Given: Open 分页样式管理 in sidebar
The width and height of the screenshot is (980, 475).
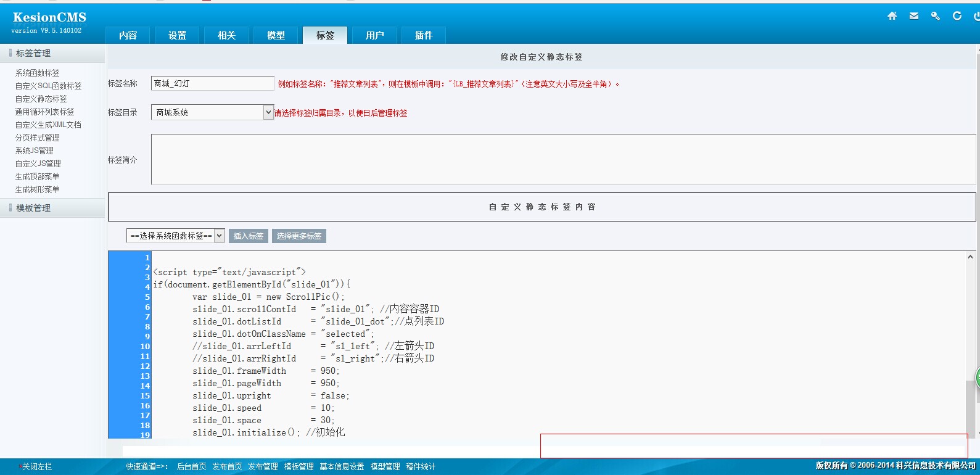Looking at the screenshot, I should click(x=38, y=138).
